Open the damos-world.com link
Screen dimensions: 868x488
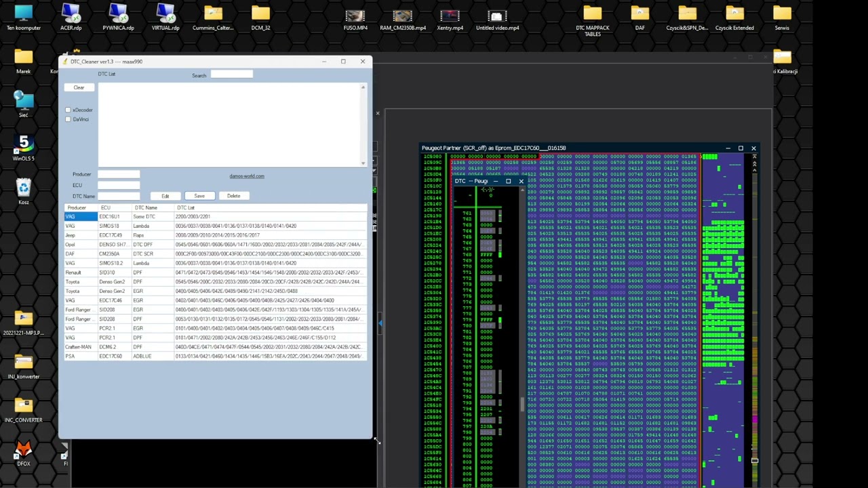(x=247, y=176)
